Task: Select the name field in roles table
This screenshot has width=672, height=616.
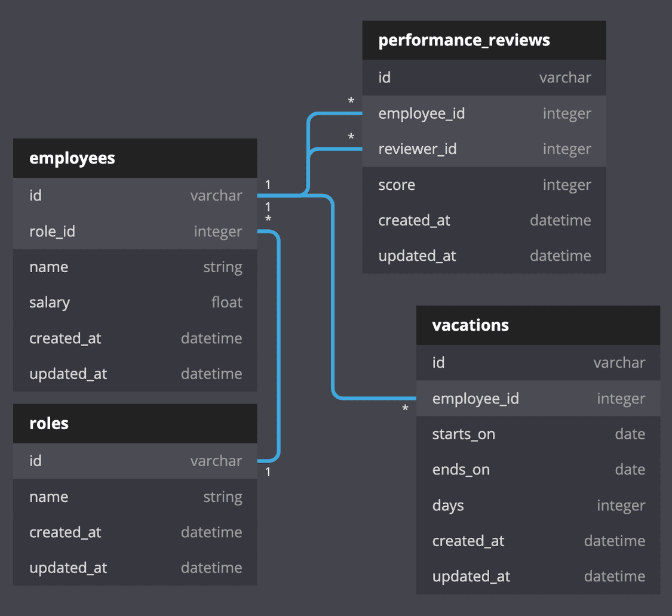Action: tap(134, 496)
